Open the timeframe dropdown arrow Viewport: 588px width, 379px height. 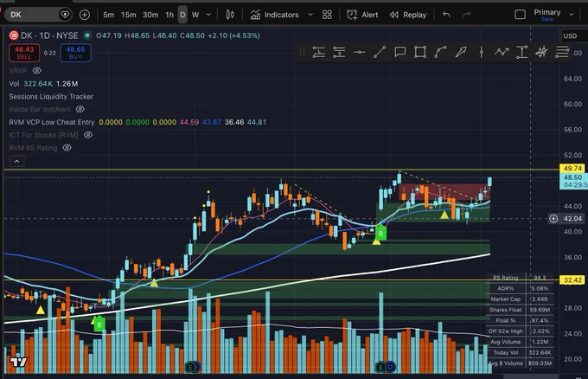tap(209, 15)
